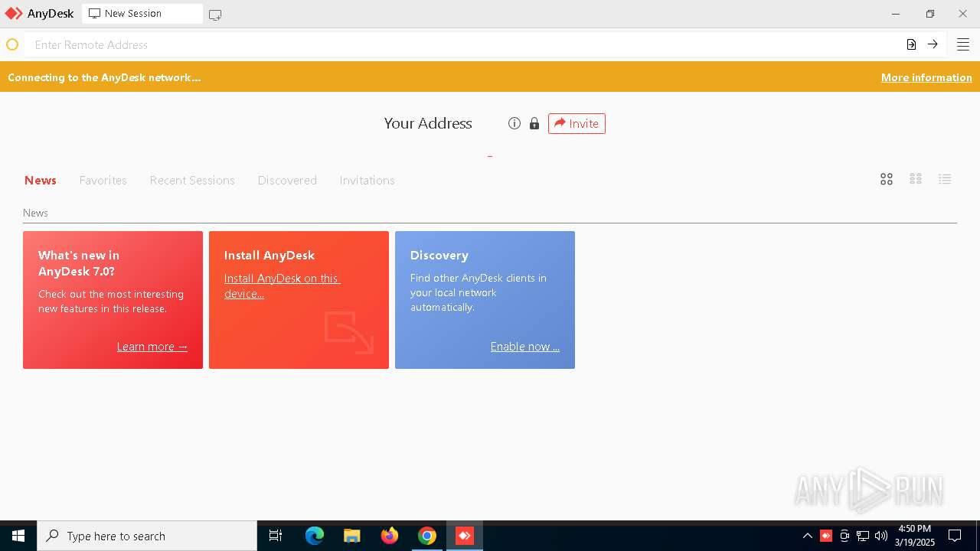The image size is (980, 551).
Task: Open the notification center icon
Action: coord(955,536)
